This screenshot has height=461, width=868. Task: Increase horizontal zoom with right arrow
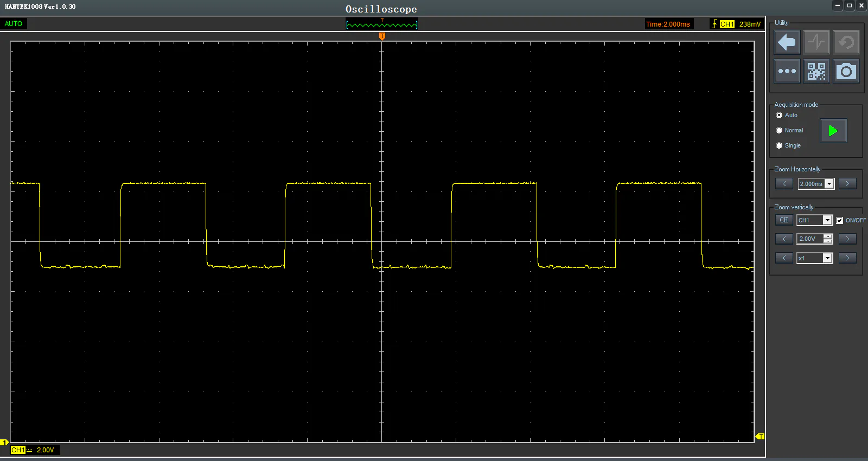(x=847, y=184)
